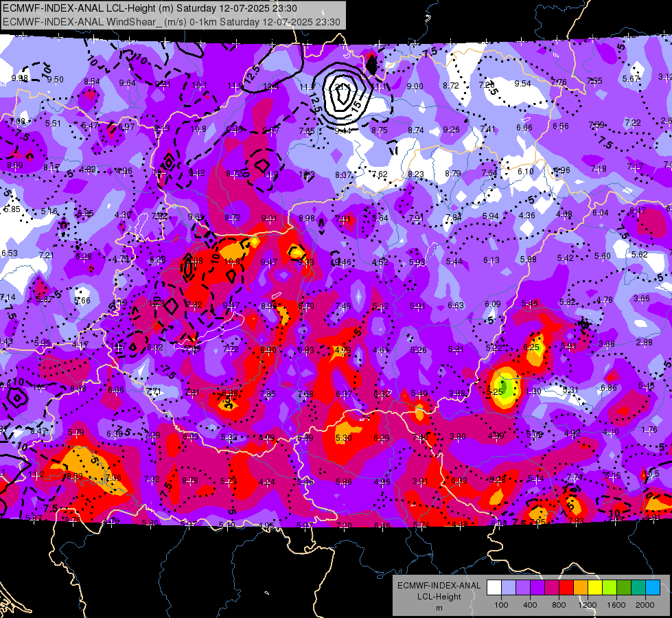This screenshot has height=618, width=672.
Task: Click the wind shear value 8.23
Action: (416, 174)
